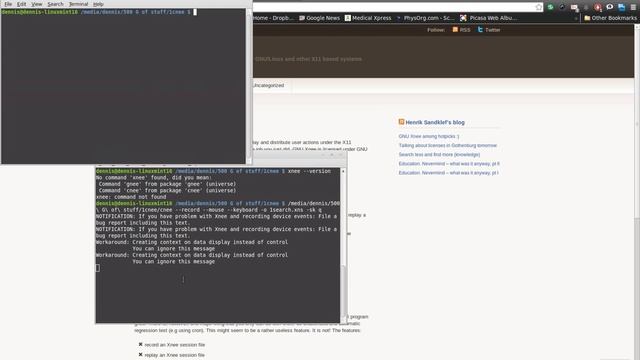Screen dimensions: 640x360
Task: Click the mail extension icon in browser toolbar
Action: (x=574, y=7)
